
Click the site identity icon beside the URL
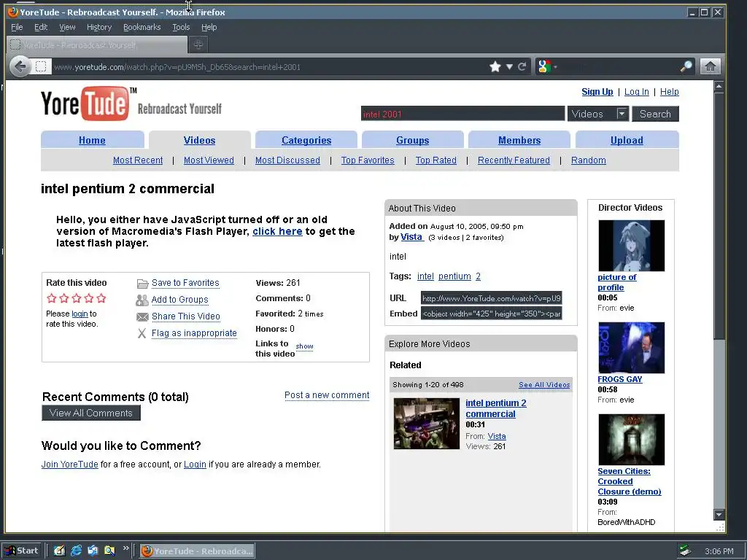pos(41,66)
